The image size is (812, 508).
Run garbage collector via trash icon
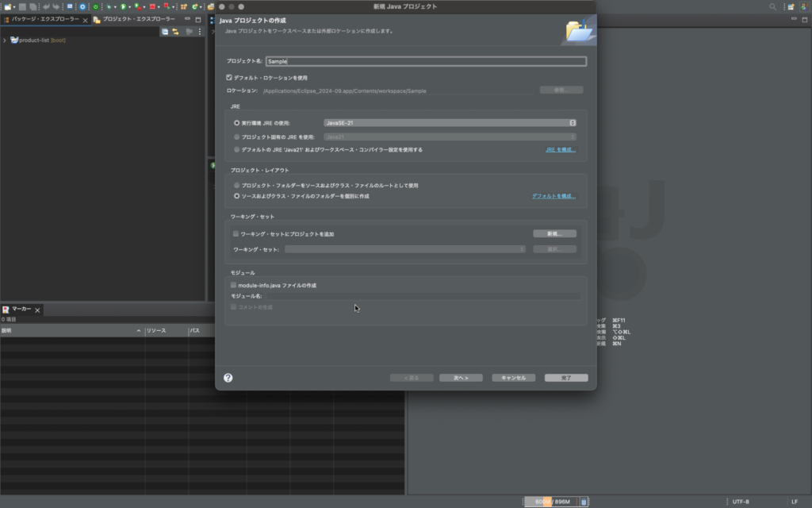[584, 501]
